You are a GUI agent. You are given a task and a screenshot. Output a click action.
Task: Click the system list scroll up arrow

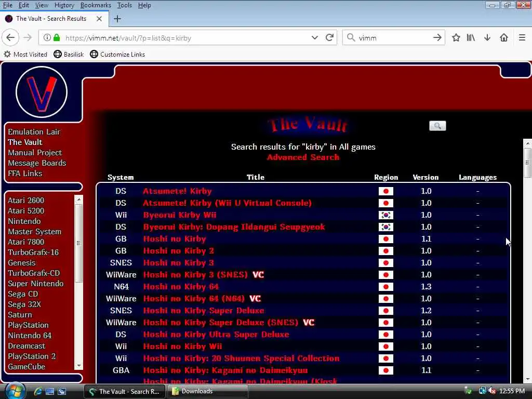[x=79, y=199]
